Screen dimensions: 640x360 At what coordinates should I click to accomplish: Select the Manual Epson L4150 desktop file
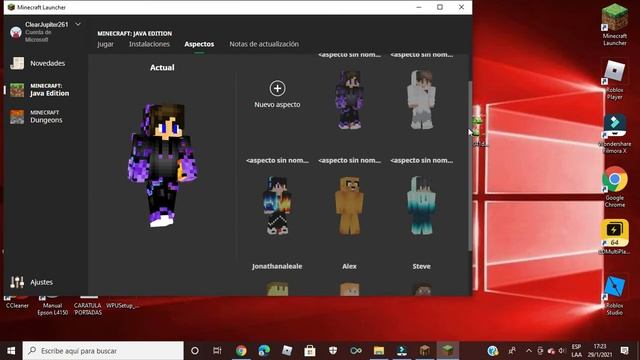click(53, 306)
